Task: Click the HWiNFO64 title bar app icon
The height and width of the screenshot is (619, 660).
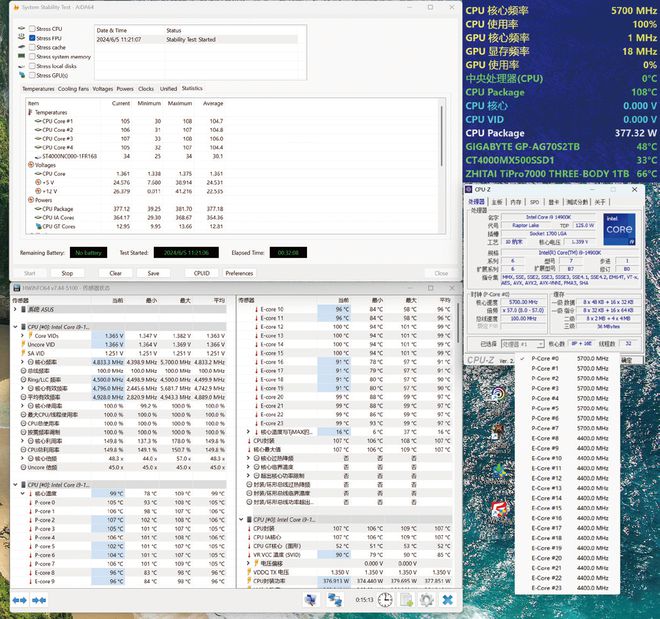Action: [16, 288]
